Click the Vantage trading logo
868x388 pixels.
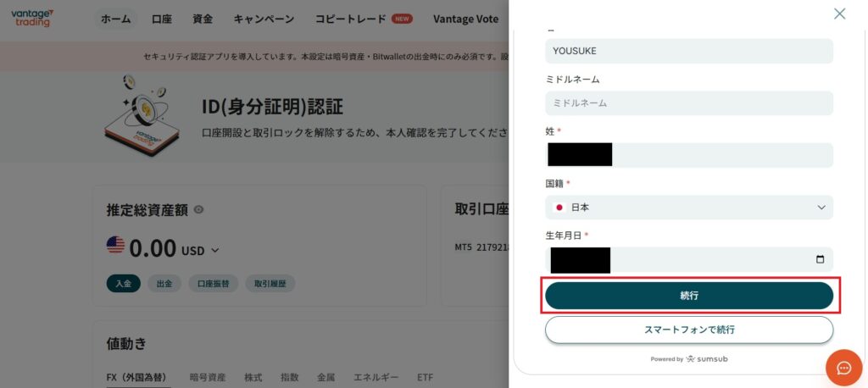point(32,19)
